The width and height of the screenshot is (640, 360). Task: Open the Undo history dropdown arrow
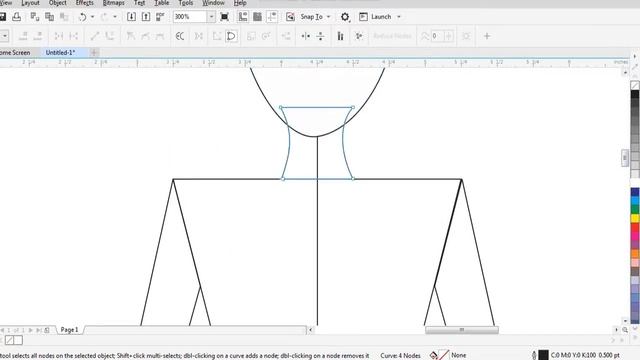click(93, 17)
